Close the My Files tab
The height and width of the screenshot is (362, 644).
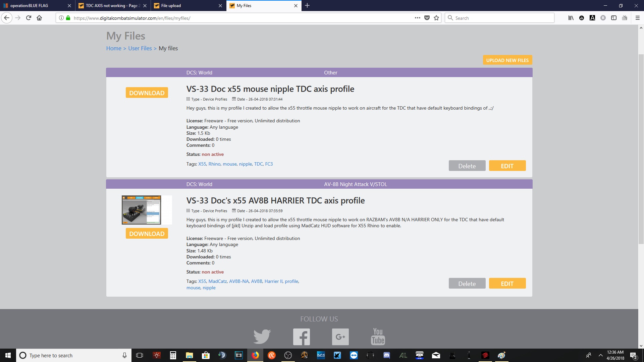point(296,6)
